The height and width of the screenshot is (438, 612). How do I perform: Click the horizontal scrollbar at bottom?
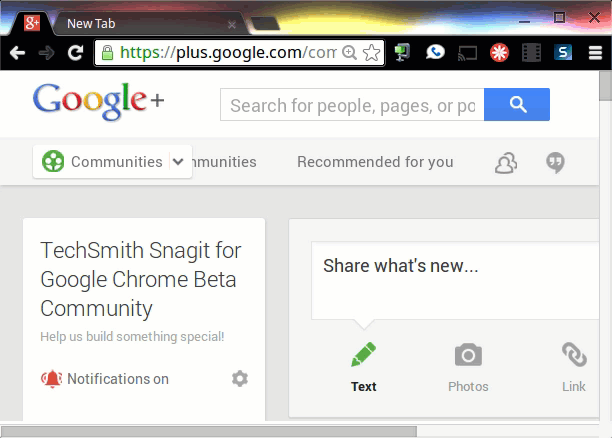tap(208, 431)
